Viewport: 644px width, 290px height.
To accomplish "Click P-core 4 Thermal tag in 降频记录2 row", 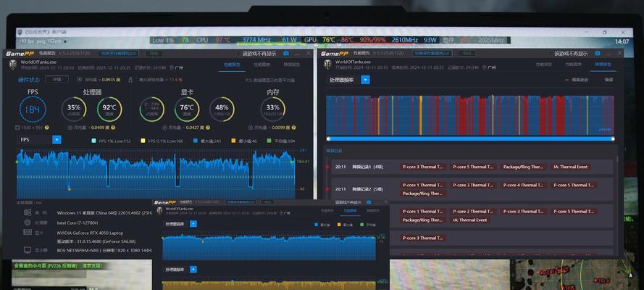I will pyautogui.click(x=524, y=185).
